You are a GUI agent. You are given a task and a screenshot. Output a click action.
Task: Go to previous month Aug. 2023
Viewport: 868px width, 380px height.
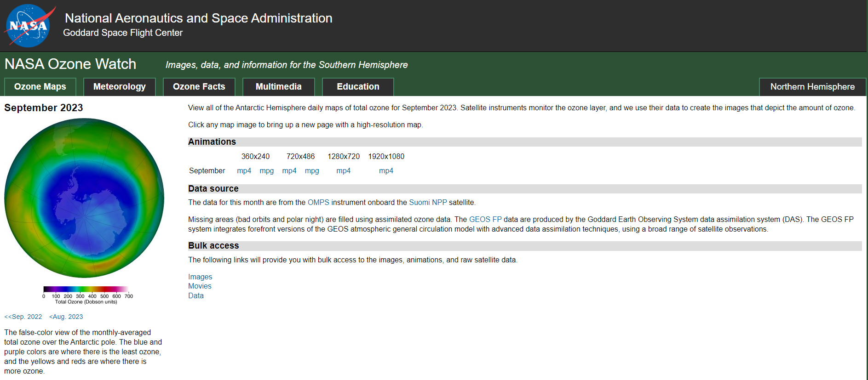pyautogui.click(x=66, y=317)
